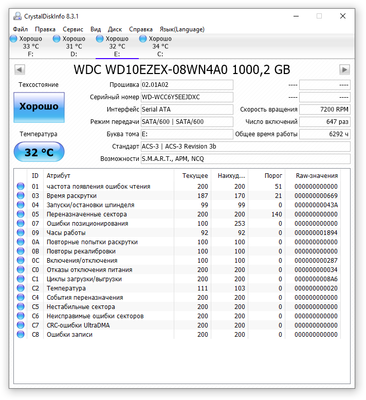
Task: Click the CrystalDiskInfo app icon in the title bar
Action: pos(17,16)
